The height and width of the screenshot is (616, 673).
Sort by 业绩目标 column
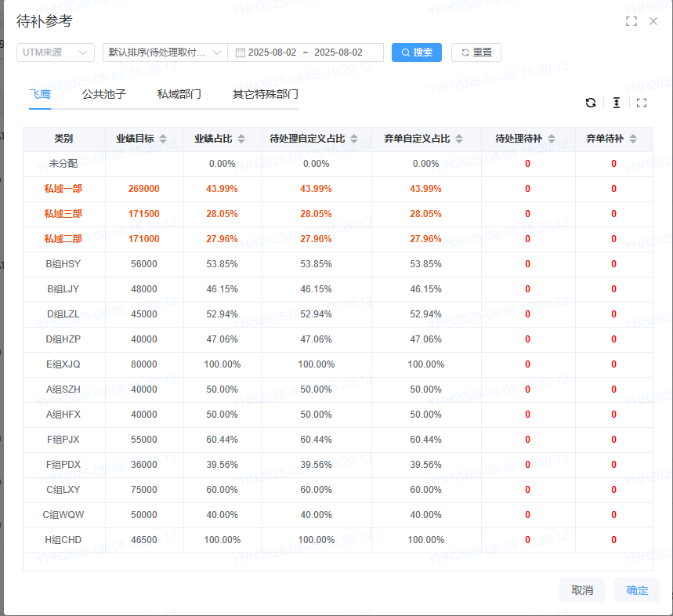[163, 139]
